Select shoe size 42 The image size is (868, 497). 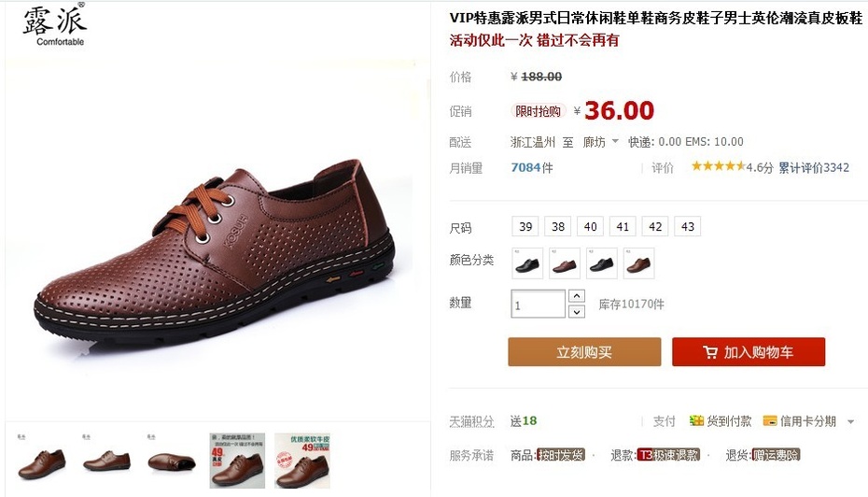[655, 227]
